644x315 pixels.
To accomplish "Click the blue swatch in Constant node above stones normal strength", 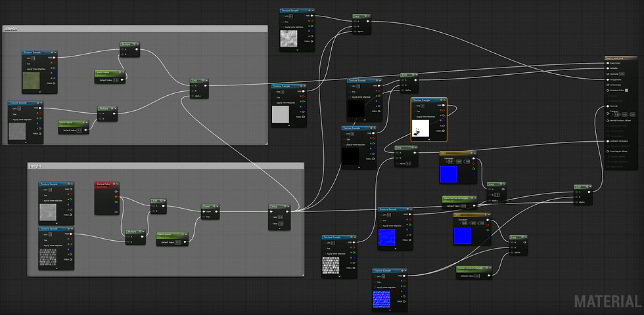I will (463, 236).
